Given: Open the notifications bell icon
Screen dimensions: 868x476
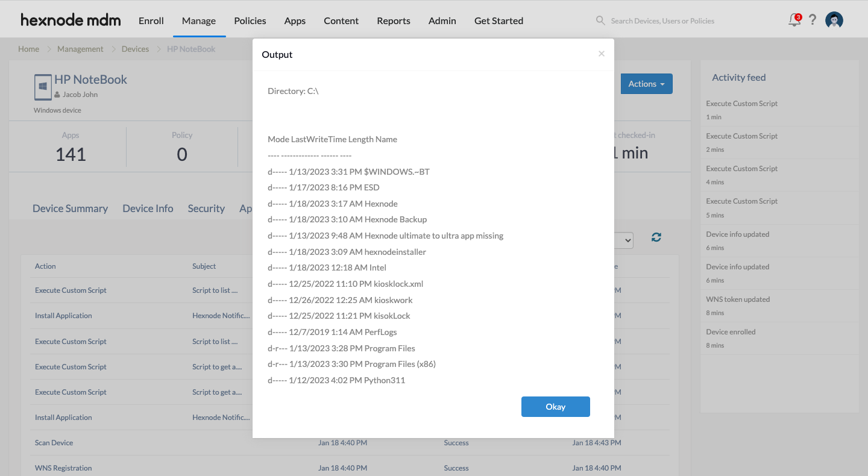Looking at the screenshot, I should click(x=794, y=20).
